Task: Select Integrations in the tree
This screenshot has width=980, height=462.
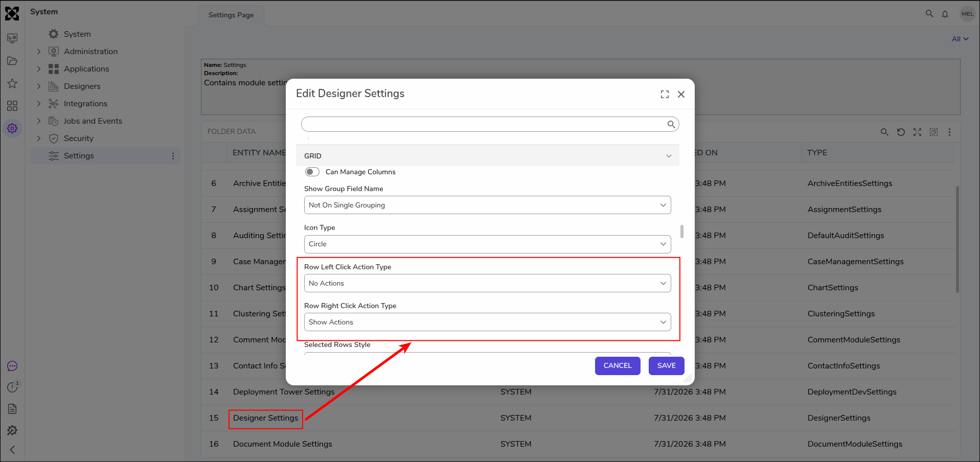Action: (x=85, y=104)
